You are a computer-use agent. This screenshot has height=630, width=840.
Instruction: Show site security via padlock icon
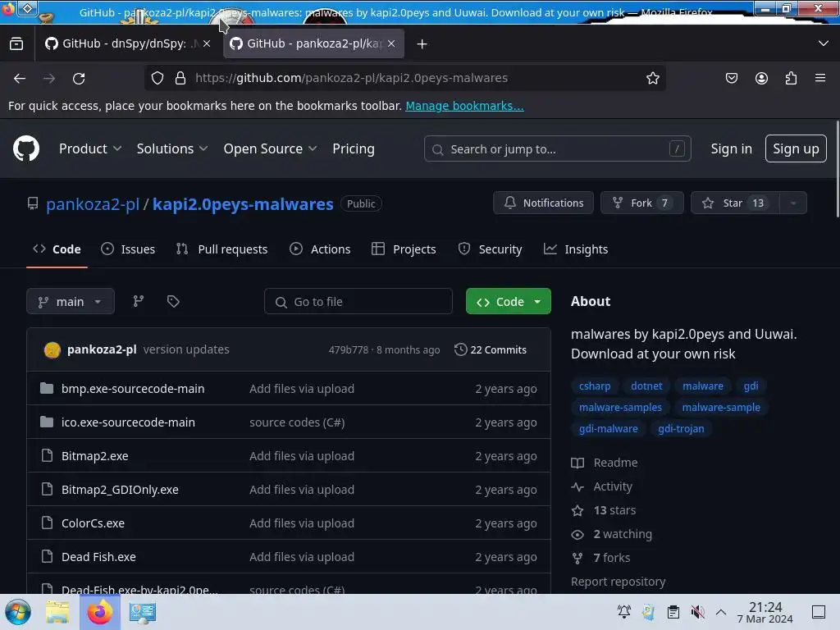[x=180, y=78]
